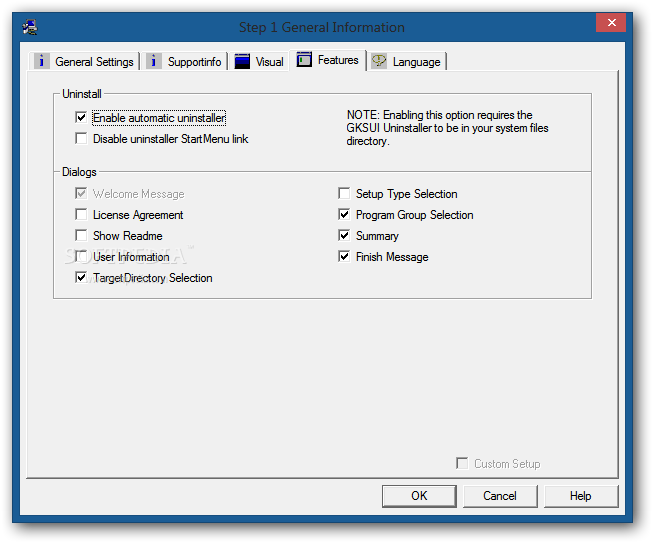Click the Language tab speech icon
Viewport: 653px width, 543px height.
tap(379, 62)
